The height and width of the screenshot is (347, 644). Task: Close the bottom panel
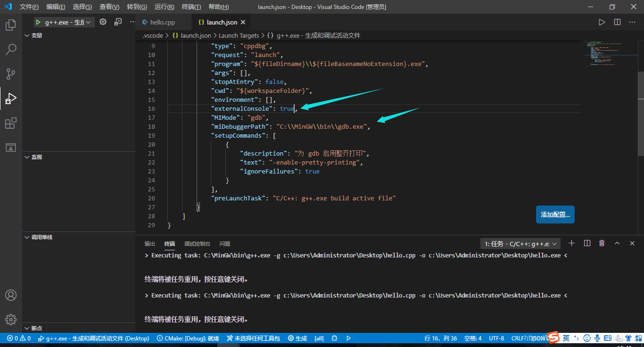[x=632, y=243]
